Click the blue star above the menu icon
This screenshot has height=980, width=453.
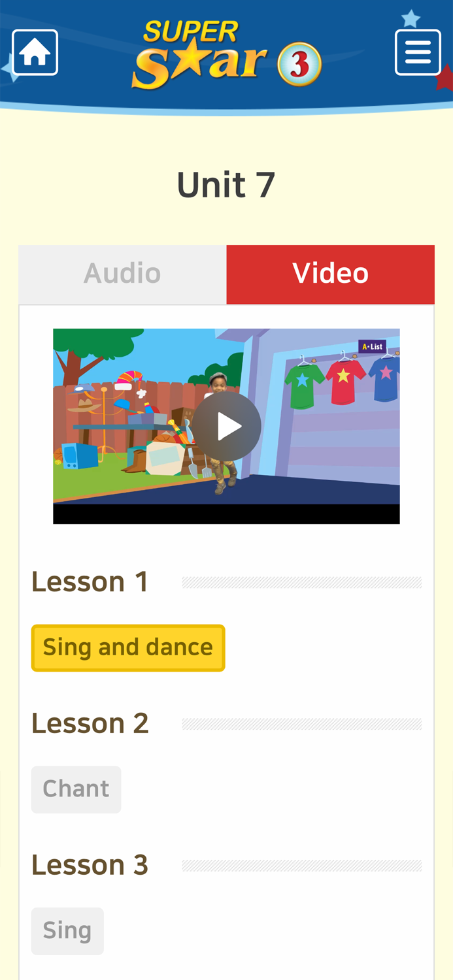411,19
